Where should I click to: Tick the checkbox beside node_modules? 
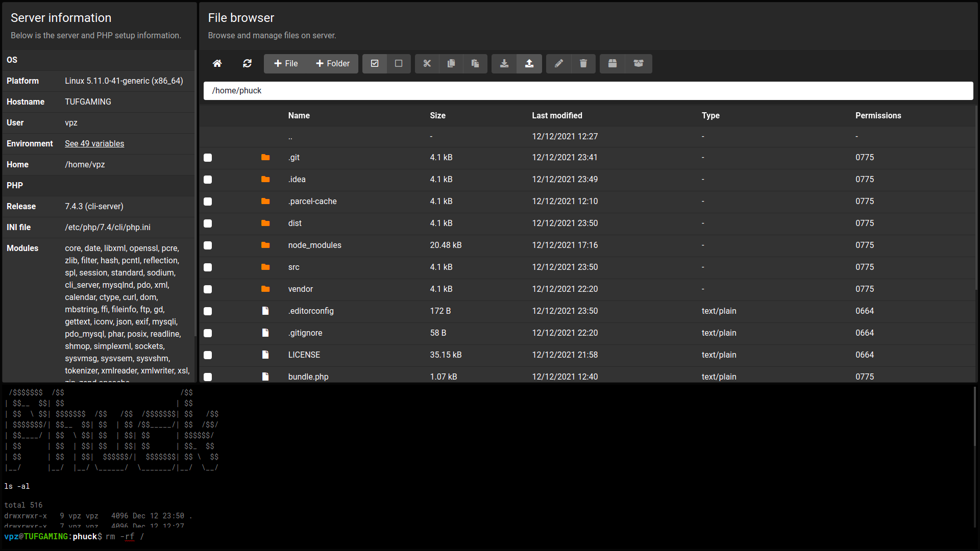point(208,245)
